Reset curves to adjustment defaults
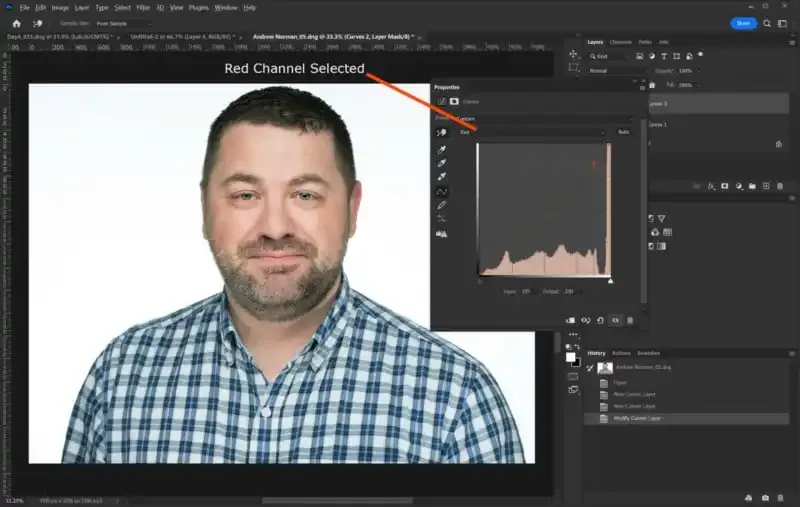 [601, 320]
